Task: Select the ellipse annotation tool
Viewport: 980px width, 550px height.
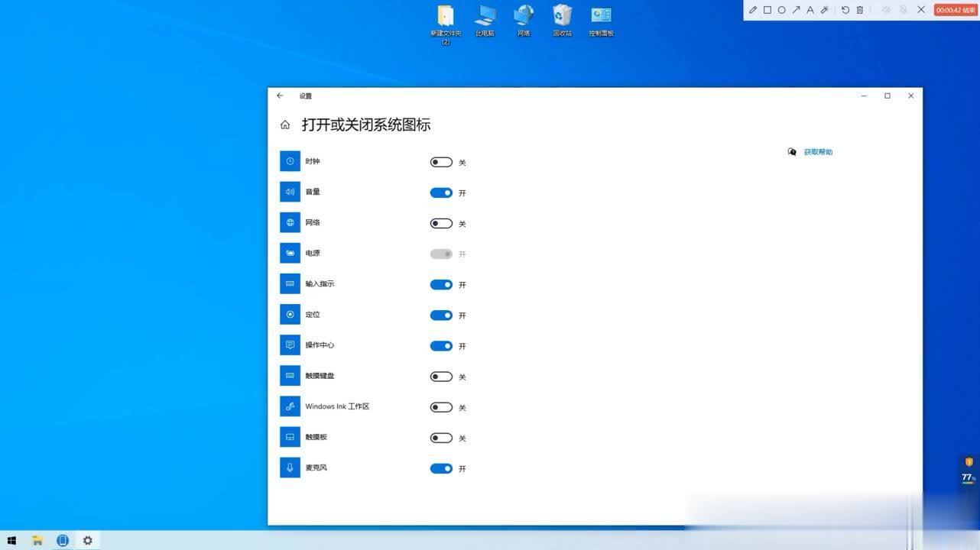Action: point(781,10)
